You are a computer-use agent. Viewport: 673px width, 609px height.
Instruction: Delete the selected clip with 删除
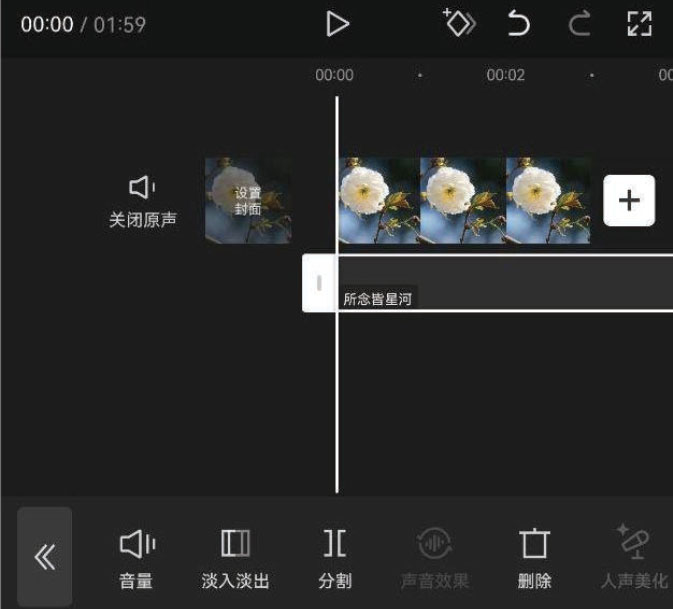coord(535,557)
